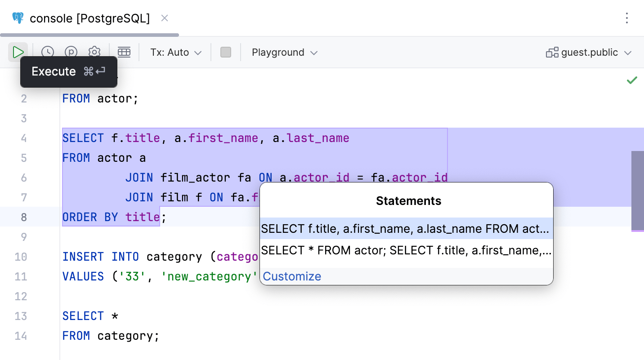
Task: Click the stop execution square
Action: coord(225,52)
